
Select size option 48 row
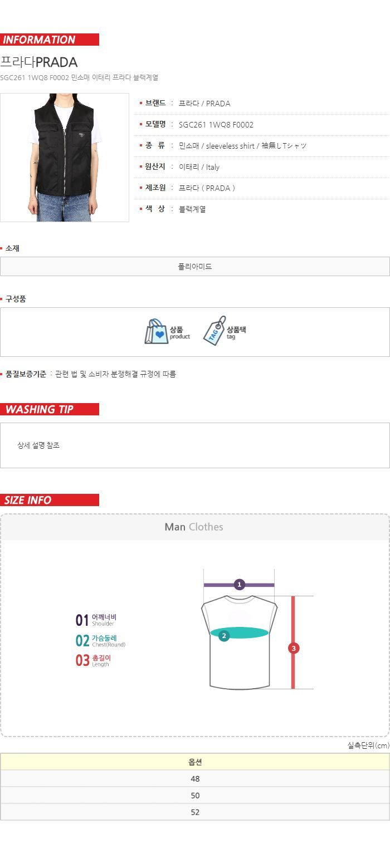[x=195, y=779]
